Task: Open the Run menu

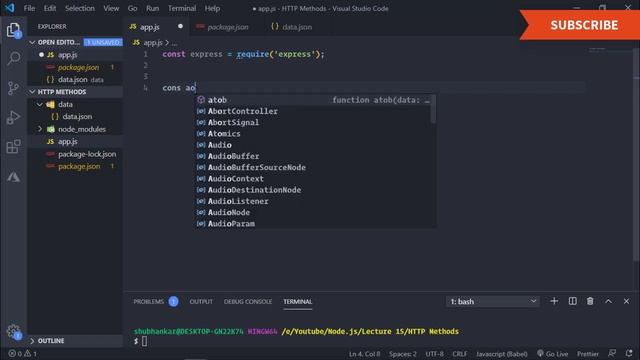Action: click(152, 8)
